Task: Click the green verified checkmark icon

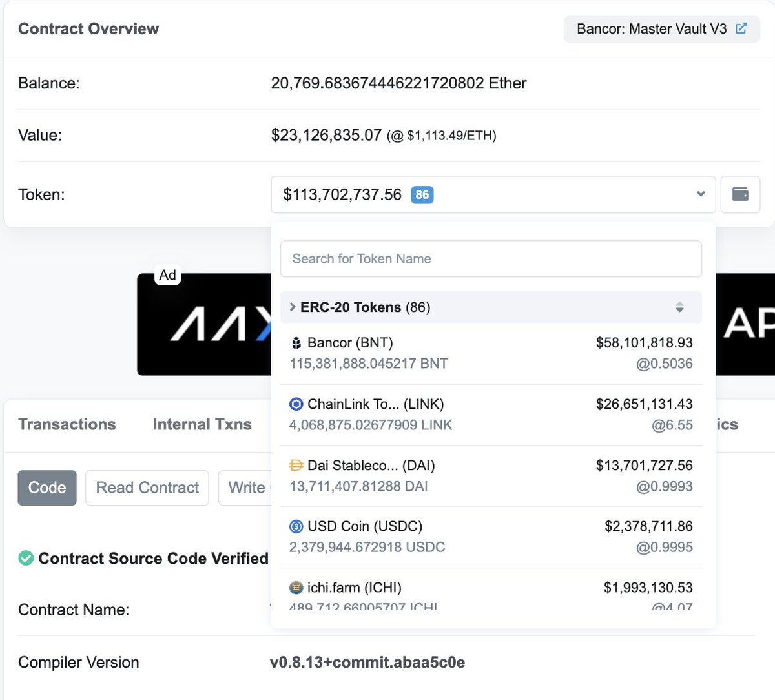Action: click(26, 558)
